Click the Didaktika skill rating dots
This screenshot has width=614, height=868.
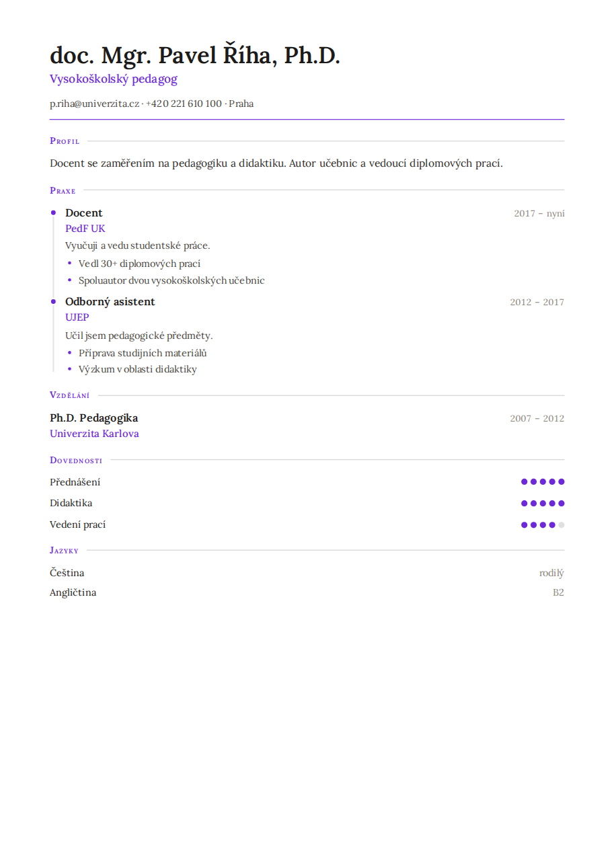[543, 503]
